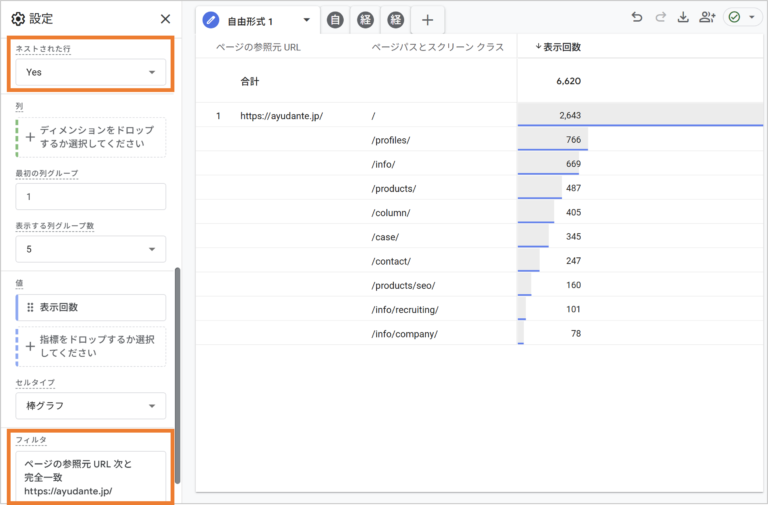Click the 最初の列グループ input field
This screenshot has width=768, height=505.
tap(91, 197)
